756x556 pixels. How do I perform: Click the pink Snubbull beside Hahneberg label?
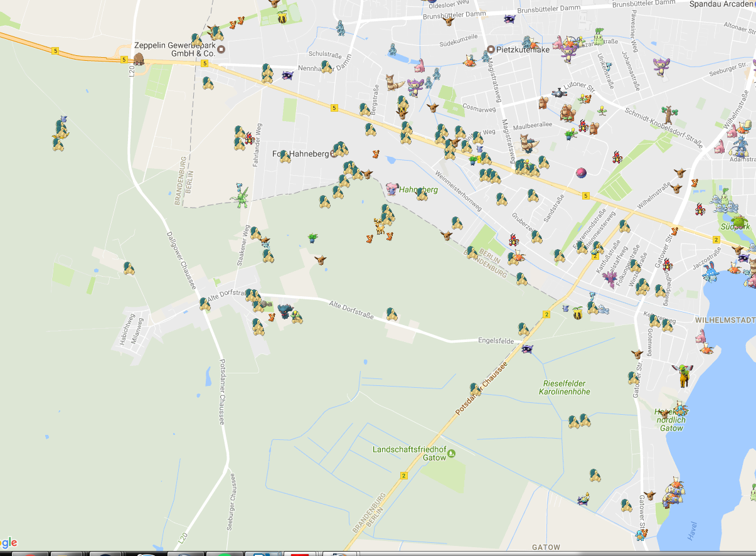click(391, 188)
